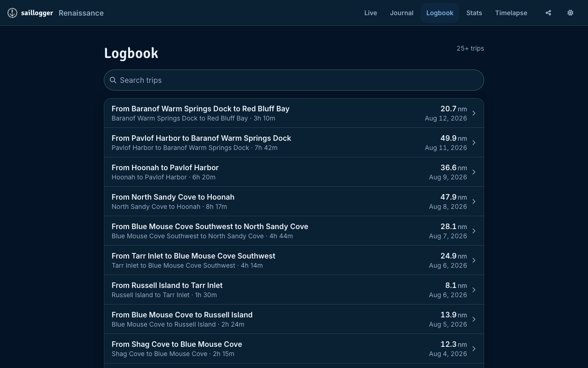
Task: Click the Aug 9, 2026 date
Action: (x=448, y=177)
